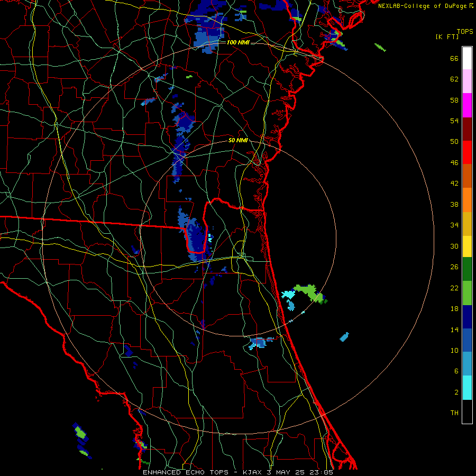Click the white swatch in the tops legend
476x476 pixels.
[467, 58]
